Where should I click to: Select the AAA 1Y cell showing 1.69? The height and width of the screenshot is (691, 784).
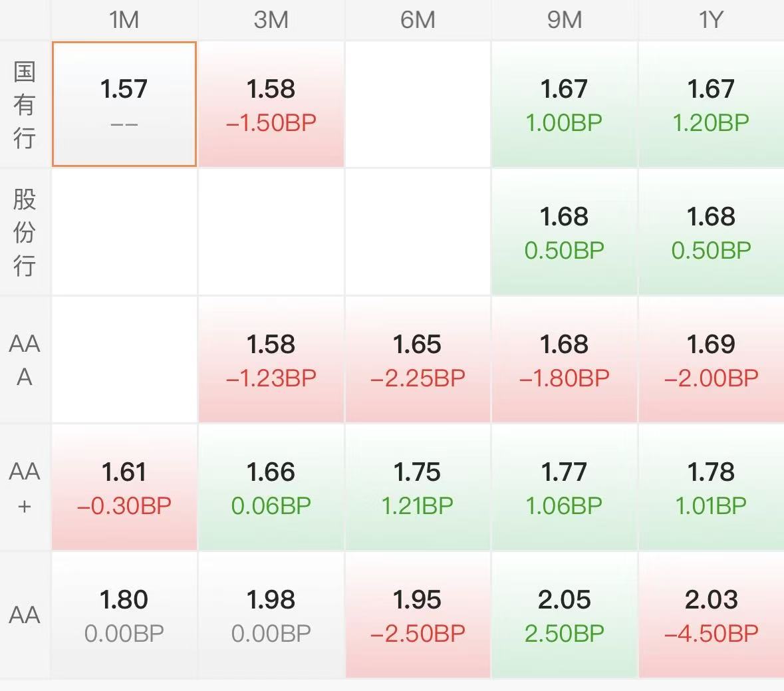pos(711,360)
